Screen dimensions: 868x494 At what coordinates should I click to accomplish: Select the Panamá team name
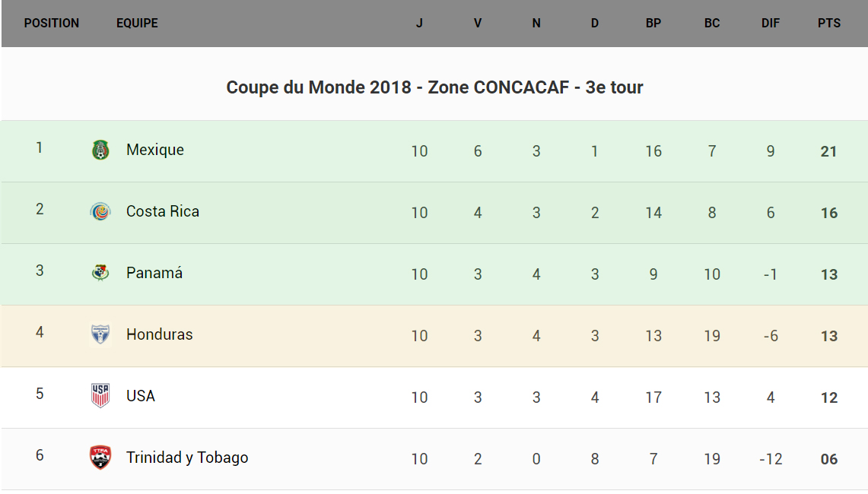pos(154,274)
